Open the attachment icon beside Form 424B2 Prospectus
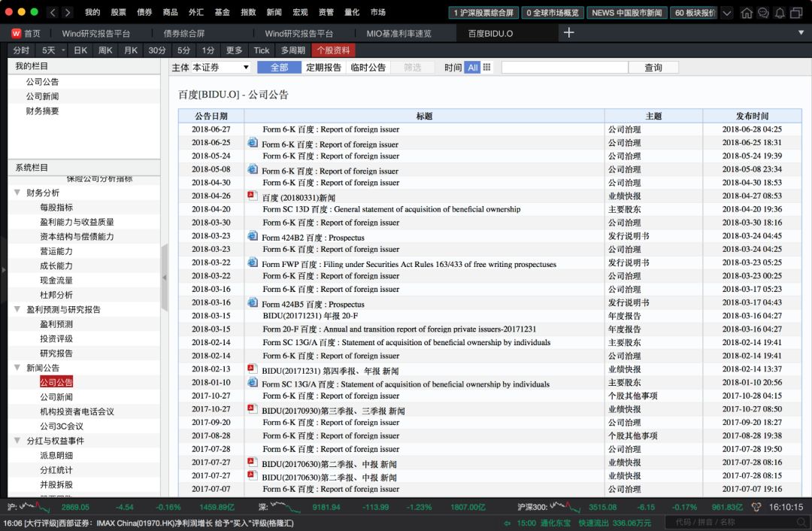The width and height of the screenshot is (812, 531). pyautogui.click(x=251, y=237)
